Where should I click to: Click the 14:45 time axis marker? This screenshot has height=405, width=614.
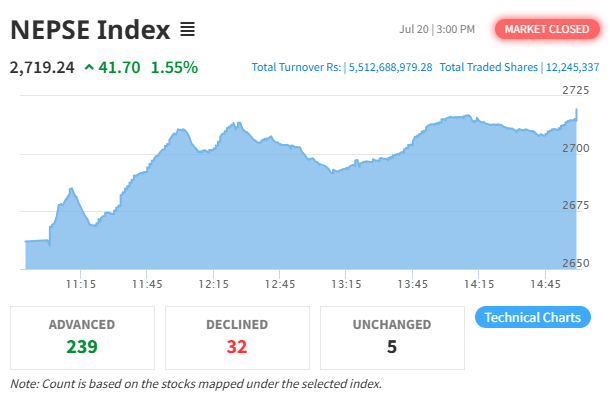(x=545, y=284)
